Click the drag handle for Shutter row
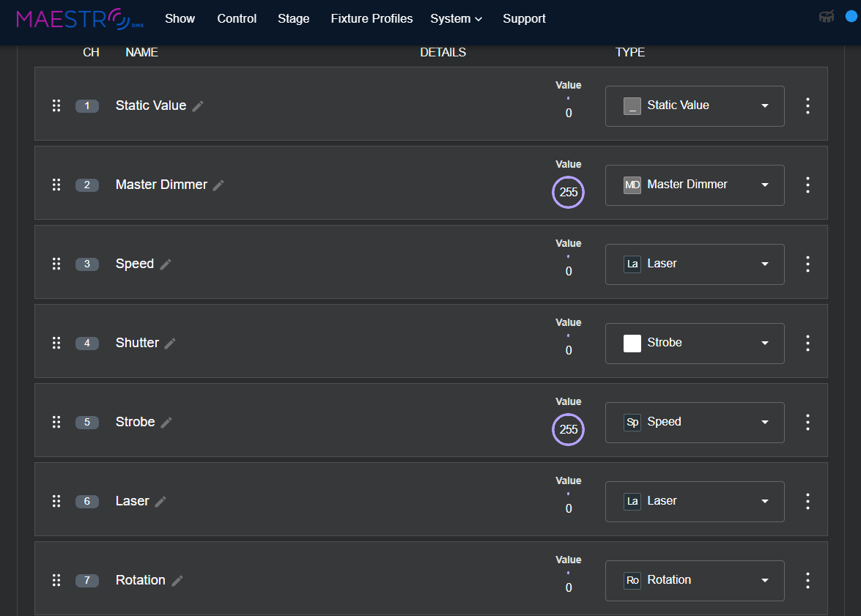 (x=56, y=343)
